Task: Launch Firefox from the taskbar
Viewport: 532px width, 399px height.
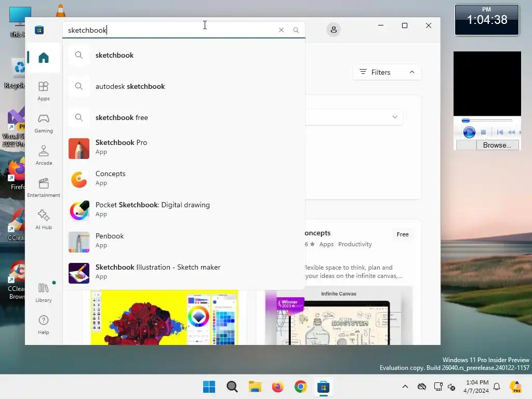Action: [x=277, y=387]
